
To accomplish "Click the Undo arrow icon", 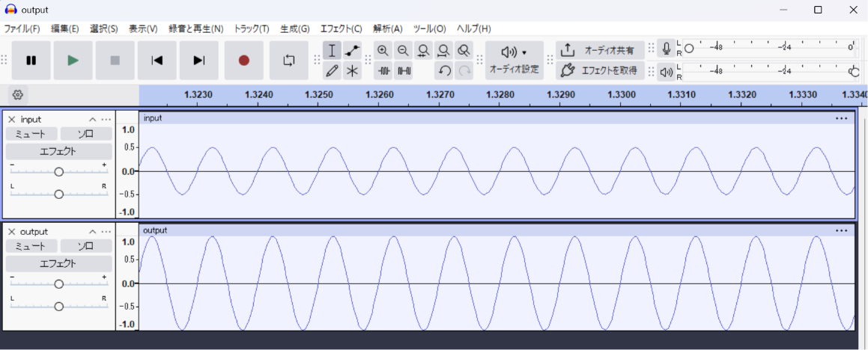I will pos(443,71).
